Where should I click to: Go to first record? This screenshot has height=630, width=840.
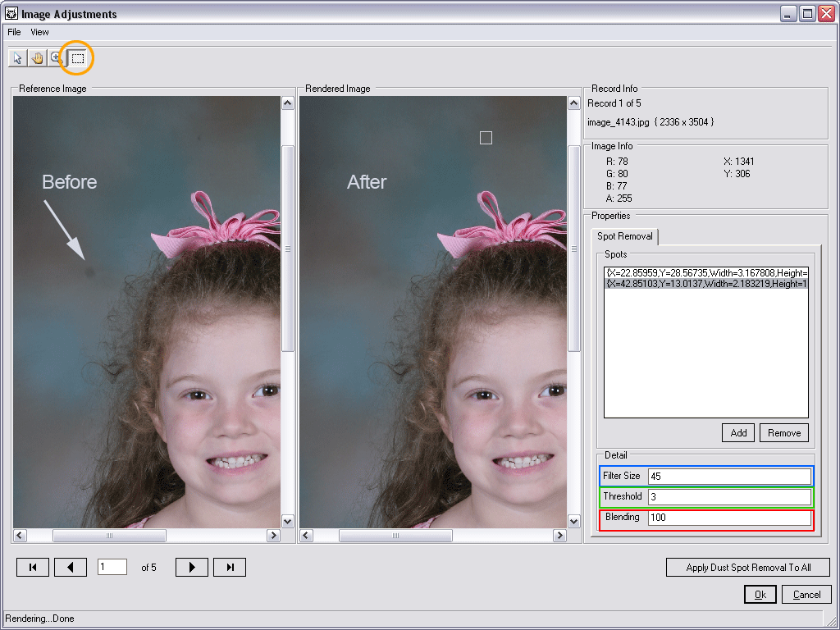[33, 567]
